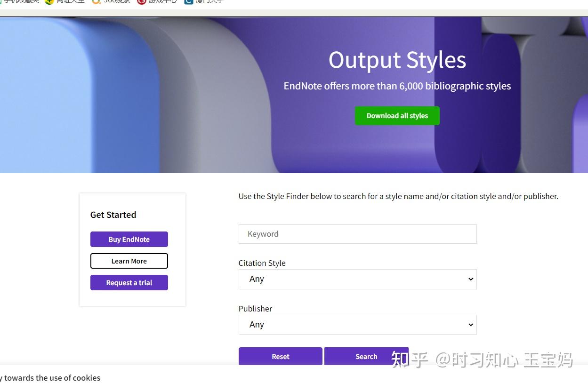Click the Output Styles hero heading
Image resolution: width=588 pixels, height=383 pixels.
click(397, 60)
